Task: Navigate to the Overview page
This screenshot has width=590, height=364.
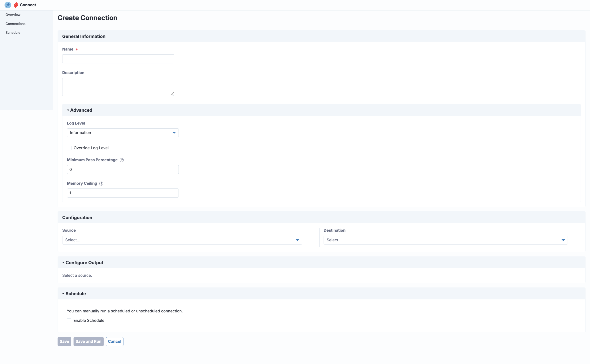Action: (13, 15)
